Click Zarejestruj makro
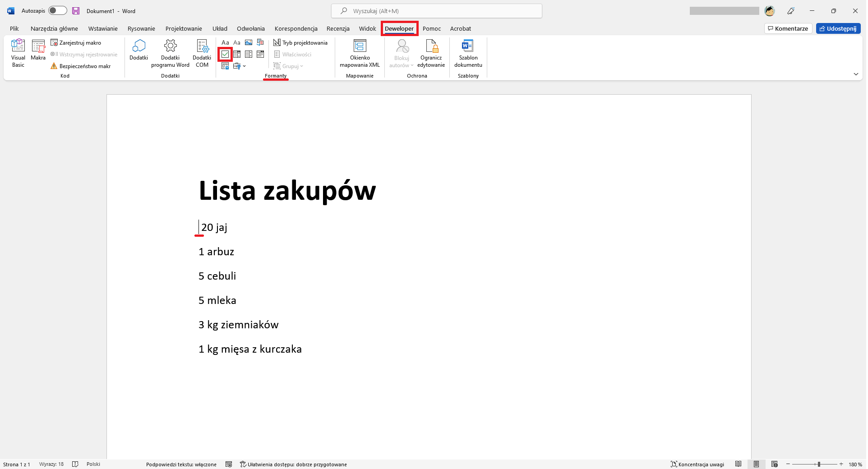This screenshot has width=868, height=469. coord(76,43)
